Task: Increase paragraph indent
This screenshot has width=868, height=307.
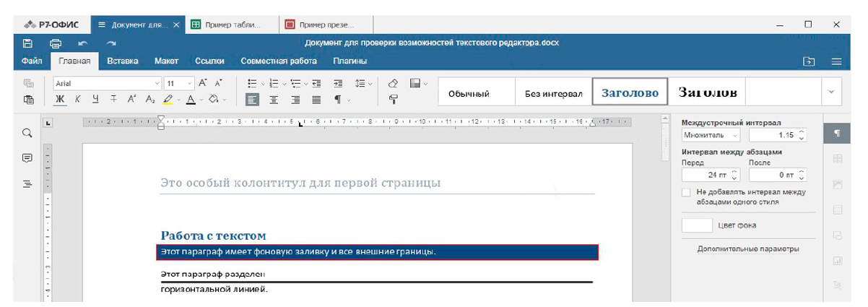Action: pyautogui.click(x=338, y=83)
